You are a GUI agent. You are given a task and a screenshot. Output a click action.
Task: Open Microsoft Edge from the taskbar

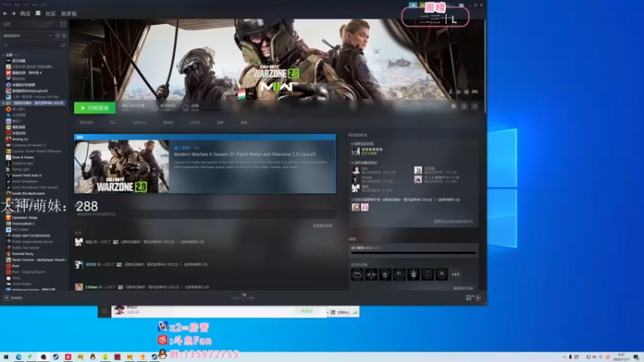click(19, 357)
